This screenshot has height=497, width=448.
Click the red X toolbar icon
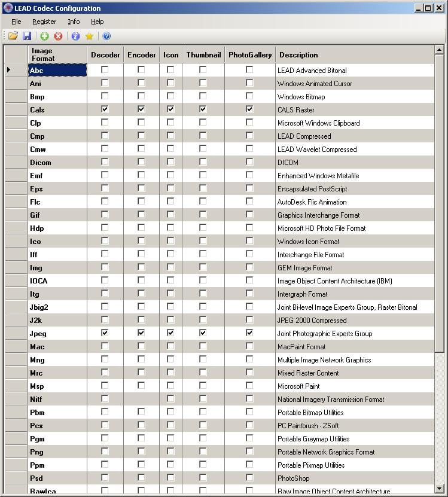[x=59, y=36]
